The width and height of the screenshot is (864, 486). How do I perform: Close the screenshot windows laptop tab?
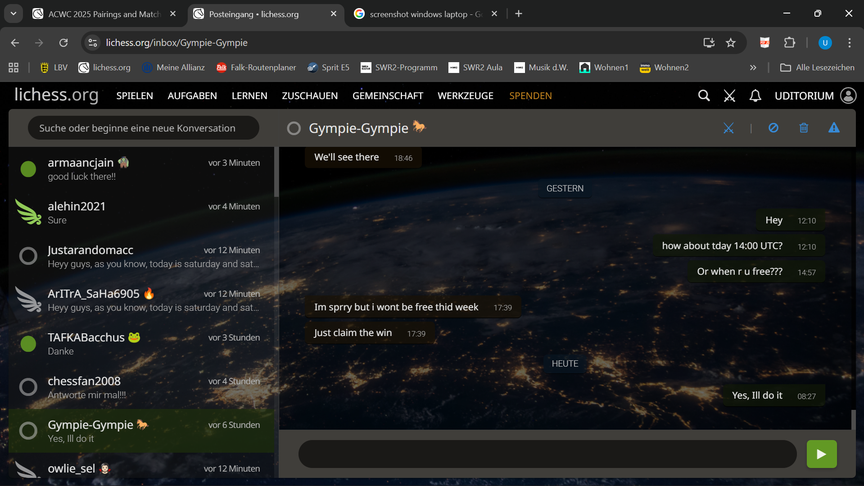(x=494, y=14)
